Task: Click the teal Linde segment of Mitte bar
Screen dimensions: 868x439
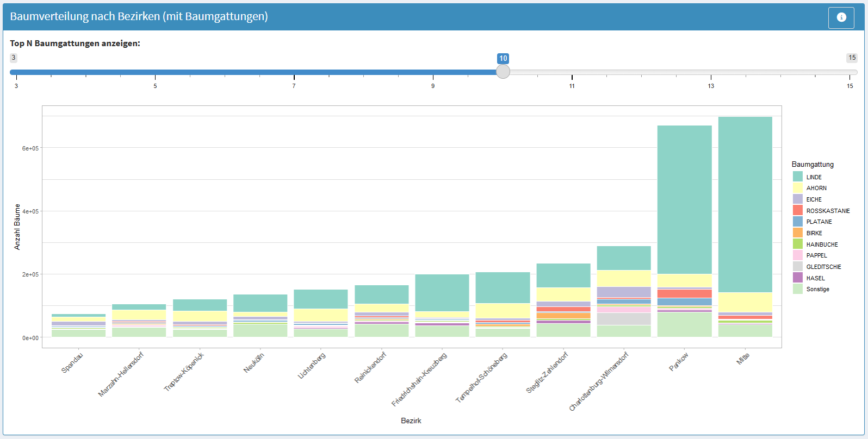Action: pyautogui.click(x=745, y=204)
